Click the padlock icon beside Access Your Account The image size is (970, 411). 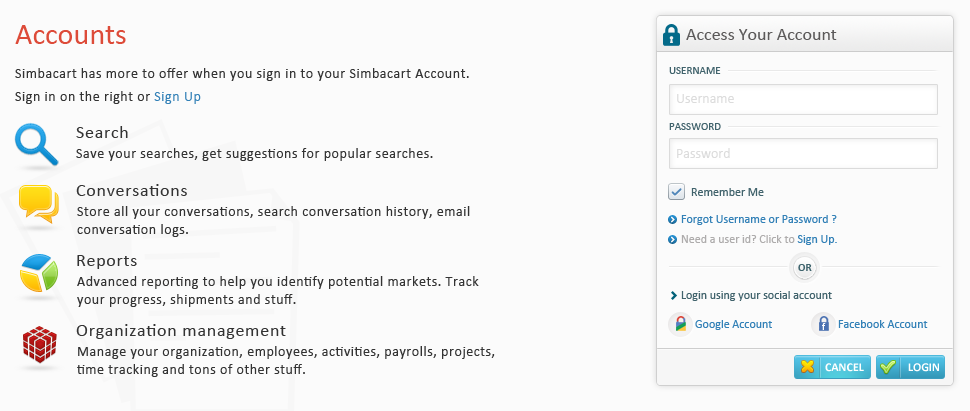pyautogui.click(x=671, y=35)
